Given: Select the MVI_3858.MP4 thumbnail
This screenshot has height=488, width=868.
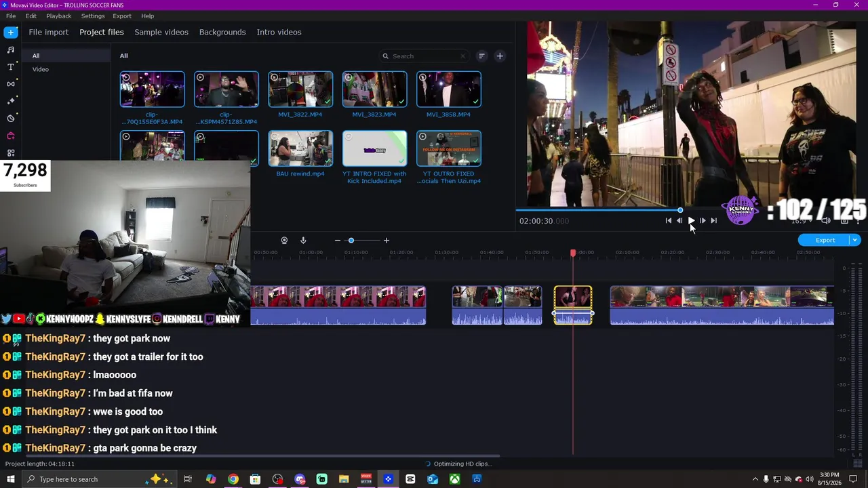Looking at the screenshot, I should (449, 89).
